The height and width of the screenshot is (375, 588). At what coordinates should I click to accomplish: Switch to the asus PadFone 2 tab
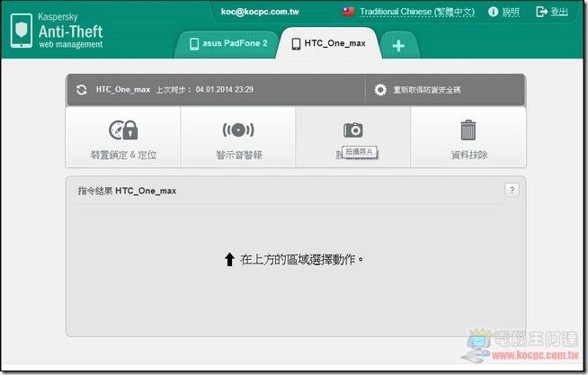click(x=227, y=44)
